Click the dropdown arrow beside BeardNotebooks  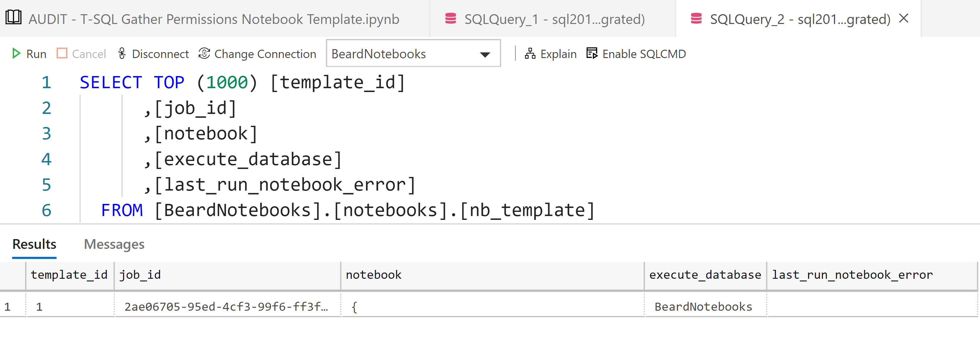[485, 54]
